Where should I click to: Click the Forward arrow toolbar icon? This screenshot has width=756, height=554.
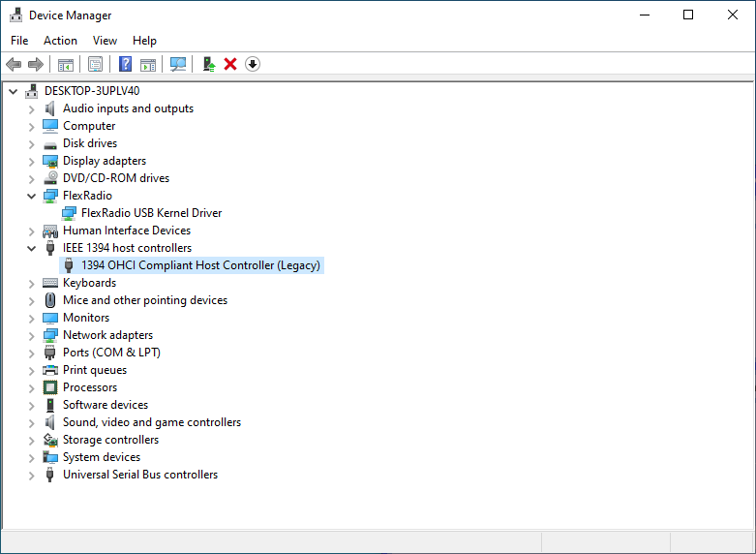click(x=36, y=64)
